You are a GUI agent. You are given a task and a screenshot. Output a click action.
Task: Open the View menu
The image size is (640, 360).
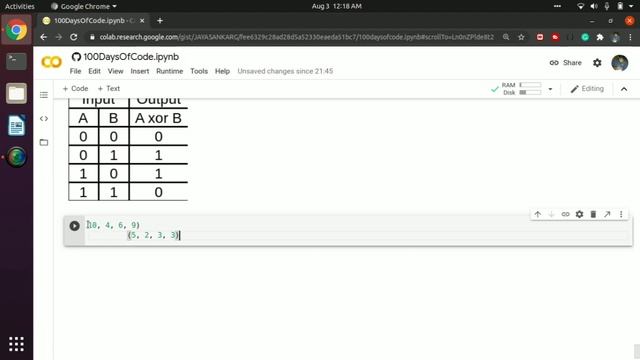point(116,71)
